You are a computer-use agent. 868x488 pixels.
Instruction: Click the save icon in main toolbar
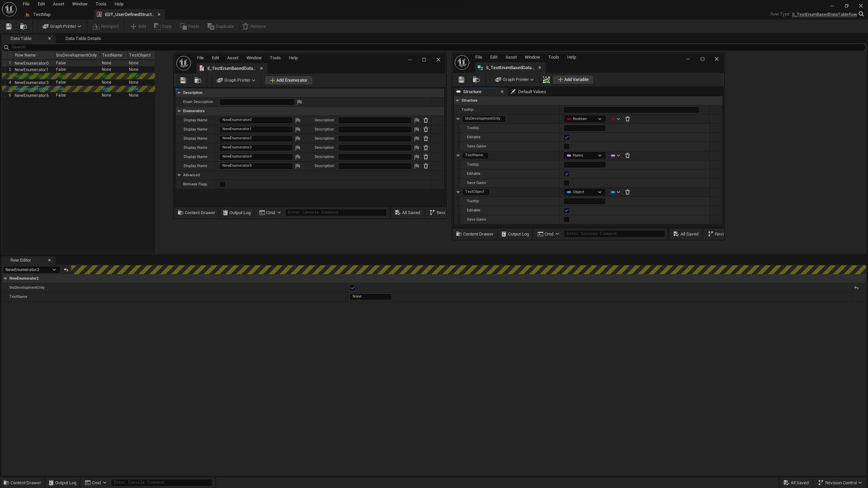point(9,26)
